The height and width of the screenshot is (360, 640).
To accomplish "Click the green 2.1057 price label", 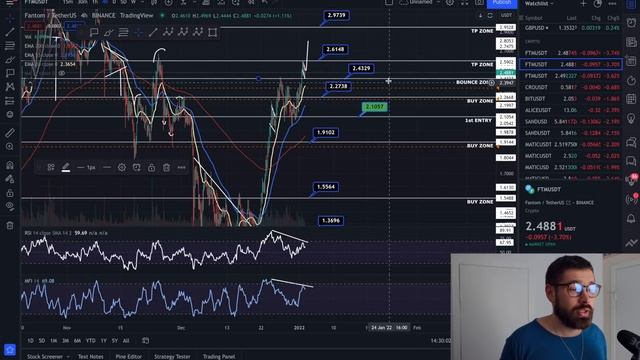I will click(374, 107).
